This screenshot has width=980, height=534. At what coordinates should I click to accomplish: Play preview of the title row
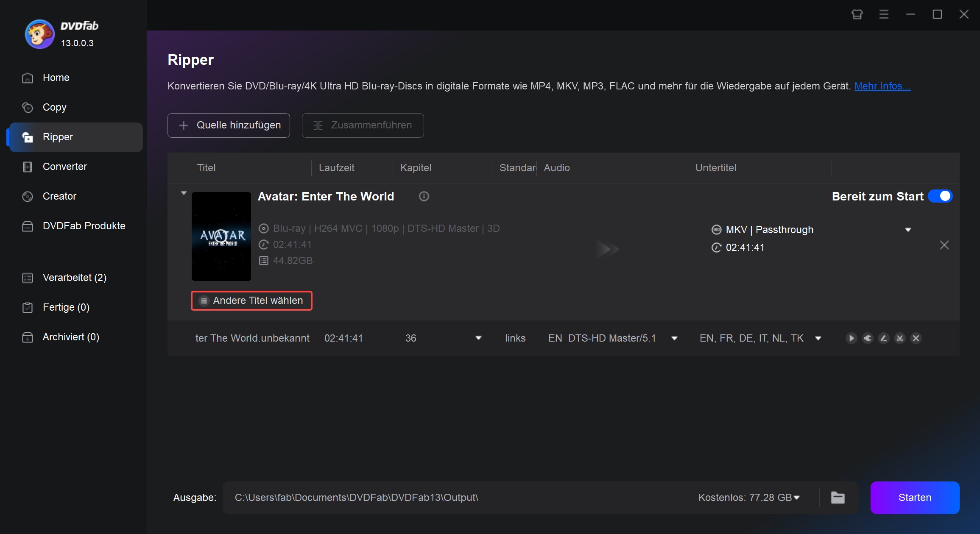[851, 338]
